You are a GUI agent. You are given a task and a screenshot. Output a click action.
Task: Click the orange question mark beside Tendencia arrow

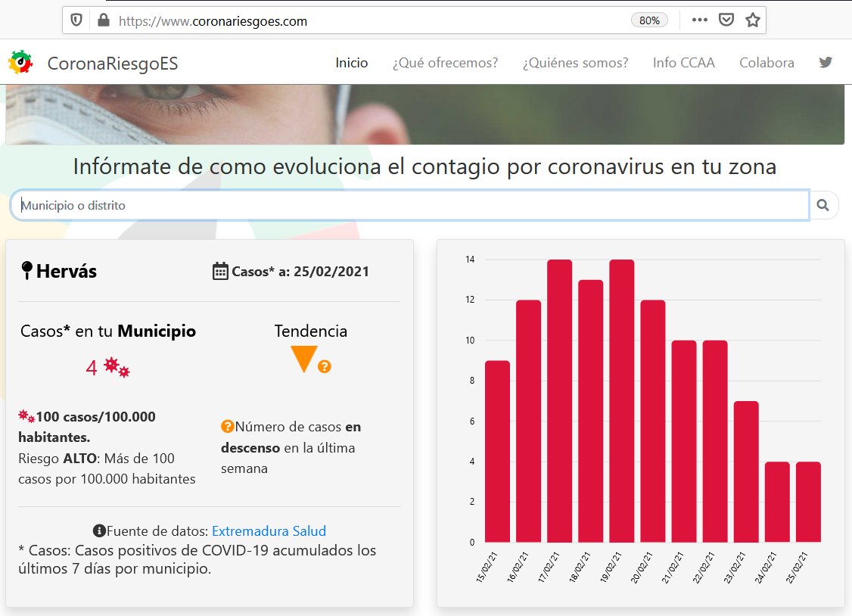tap(325, 367)
